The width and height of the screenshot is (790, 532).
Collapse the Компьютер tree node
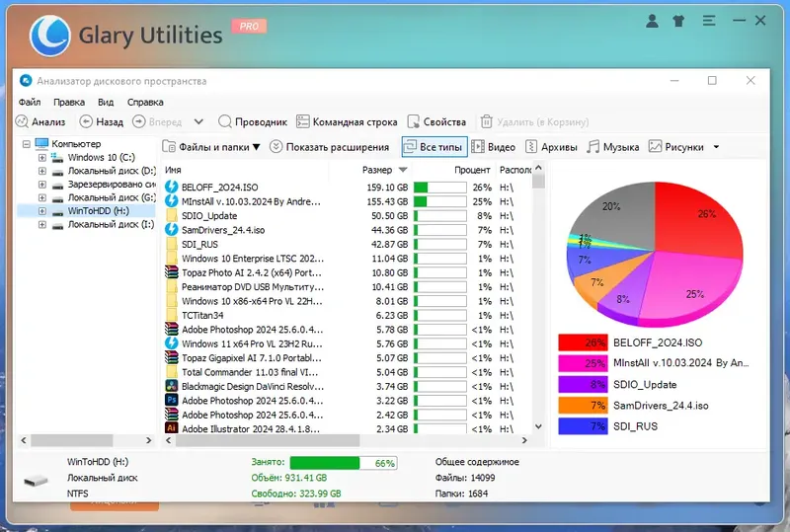27,144
